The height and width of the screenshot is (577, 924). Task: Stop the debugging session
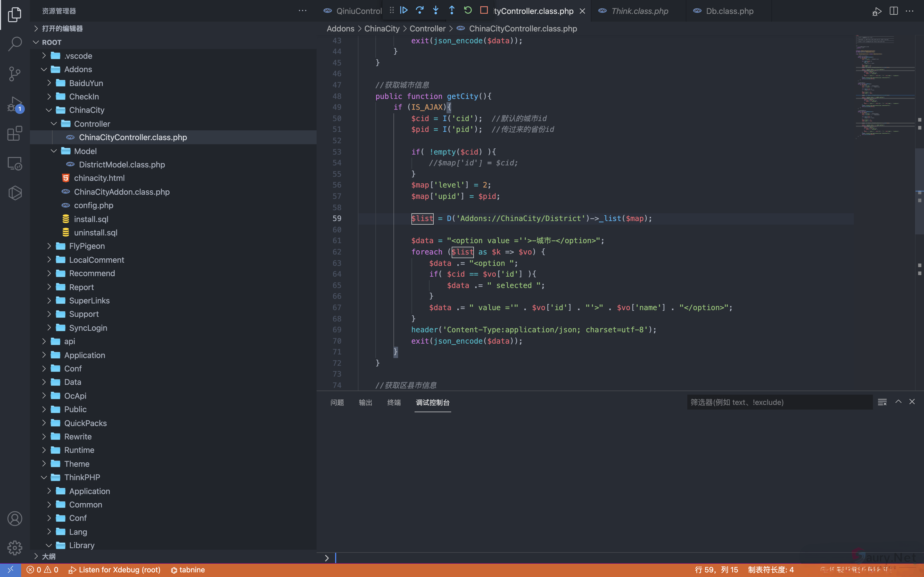[484, 10]
